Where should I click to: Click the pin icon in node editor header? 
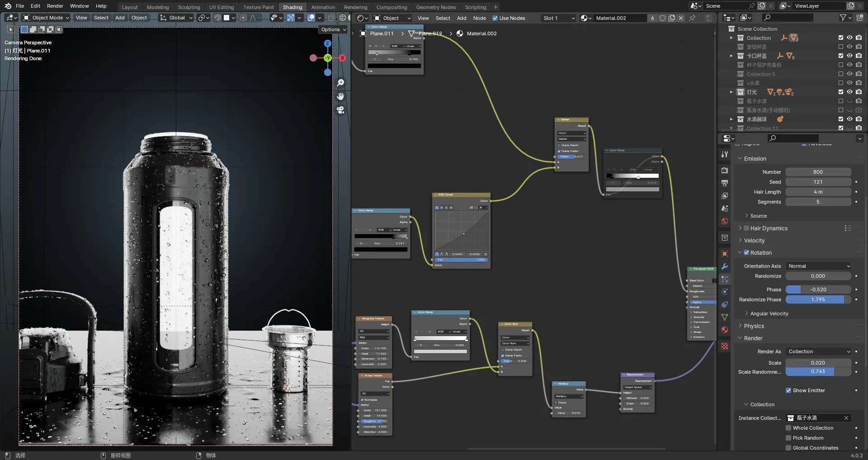pos(692,18)
